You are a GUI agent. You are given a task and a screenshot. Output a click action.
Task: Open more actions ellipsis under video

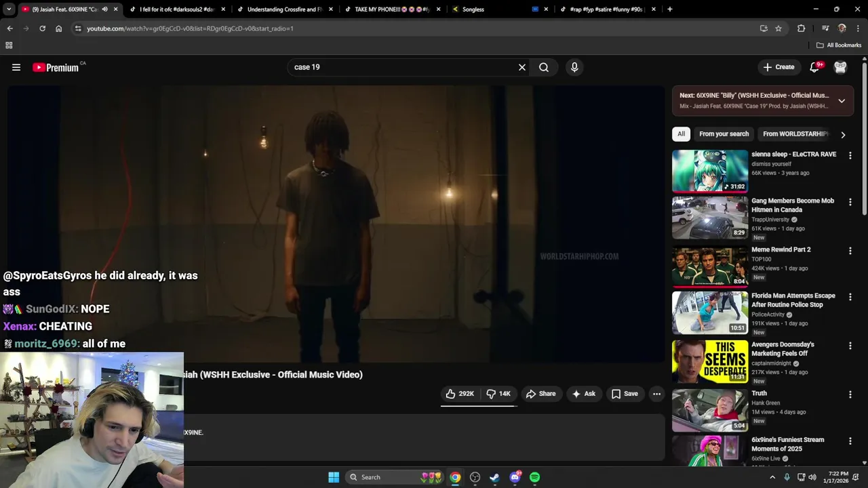(656, 394)
